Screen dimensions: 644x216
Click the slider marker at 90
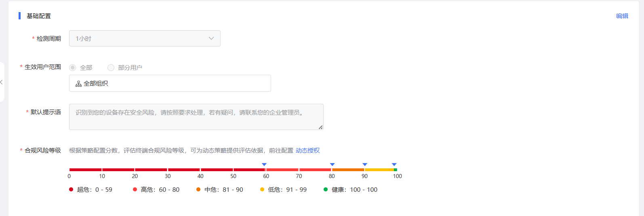(x=365, y=164)
